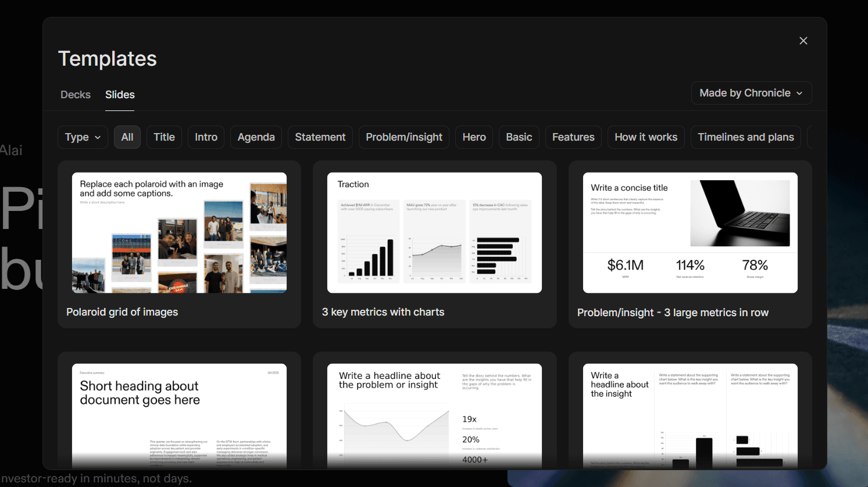
Task: Filter templates by Problem/insight
Action: tap(404, 137)
